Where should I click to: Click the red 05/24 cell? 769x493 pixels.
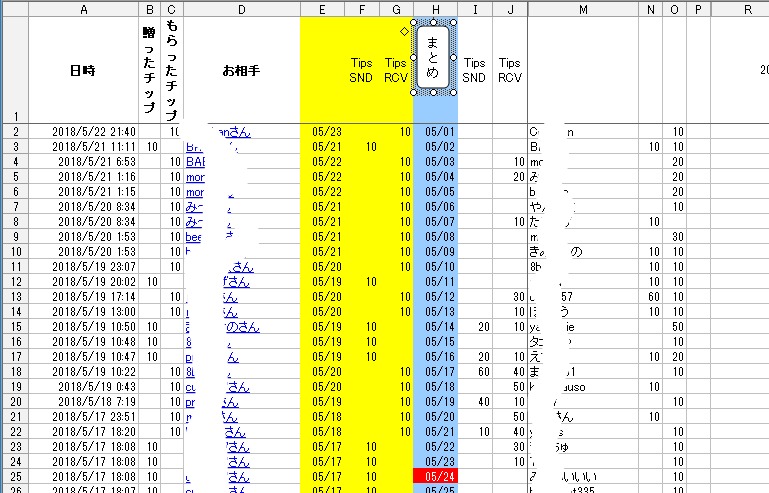tap(436, 476)
